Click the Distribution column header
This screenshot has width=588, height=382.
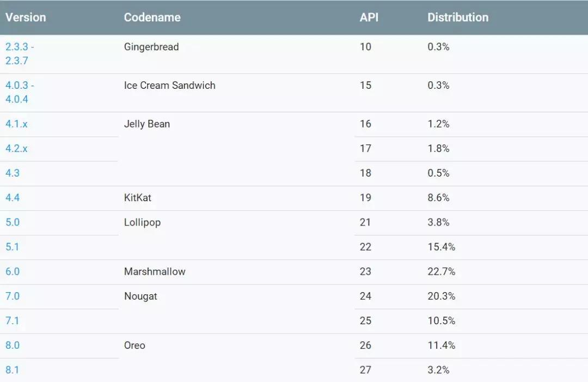coord(458,17)
